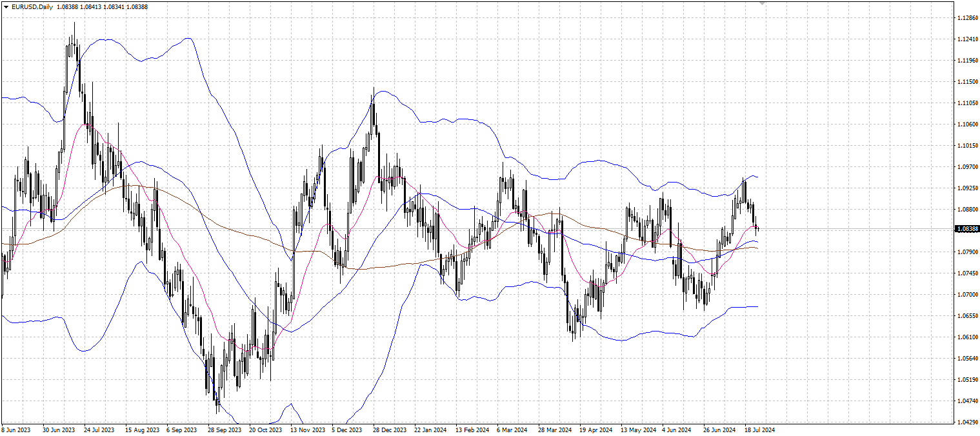980x436 pixels.
Task: Click the 1.05190 price axis label
Action: pyautogui.click(x=968, y=380)
